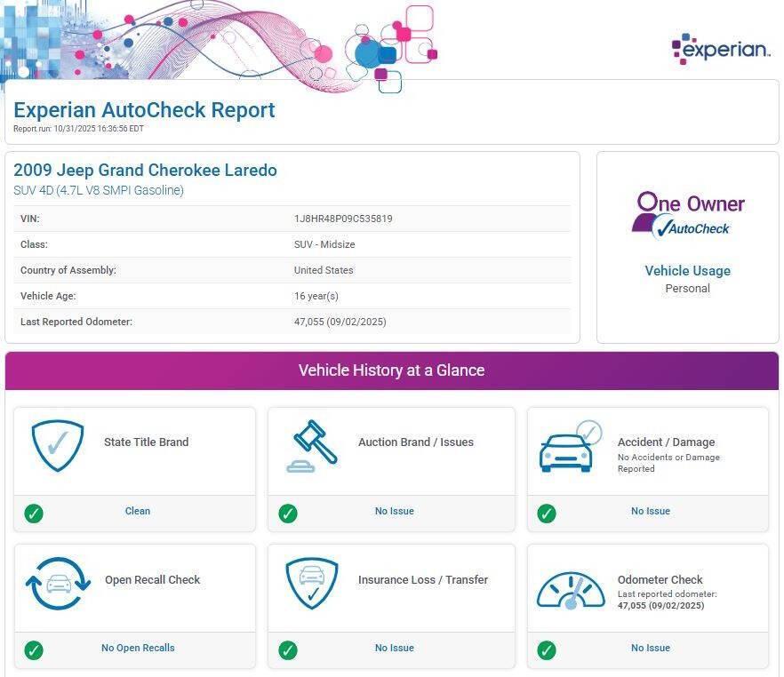The image size is (784, 677).
Task: Open the Clean title status link
Action: [x=138, y=512]
